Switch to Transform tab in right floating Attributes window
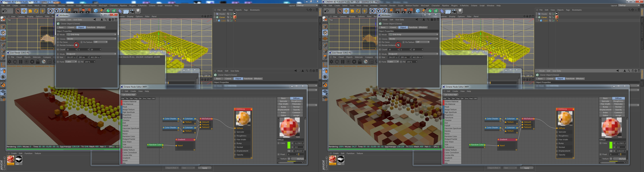The height and width of the screenshot is (172, 644). pos(413,27)
